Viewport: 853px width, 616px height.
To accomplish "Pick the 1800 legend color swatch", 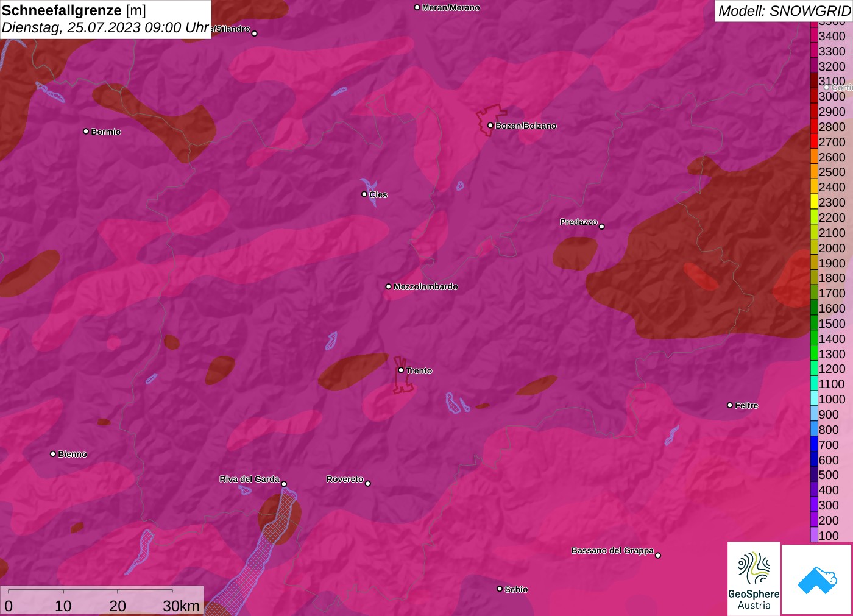I will point(814,278).
